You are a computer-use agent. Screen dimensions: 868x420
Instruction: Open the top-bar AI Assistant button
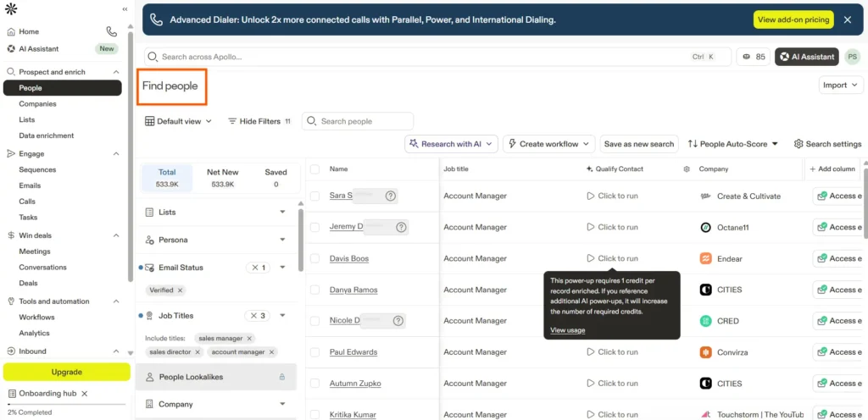pos(807,57)
